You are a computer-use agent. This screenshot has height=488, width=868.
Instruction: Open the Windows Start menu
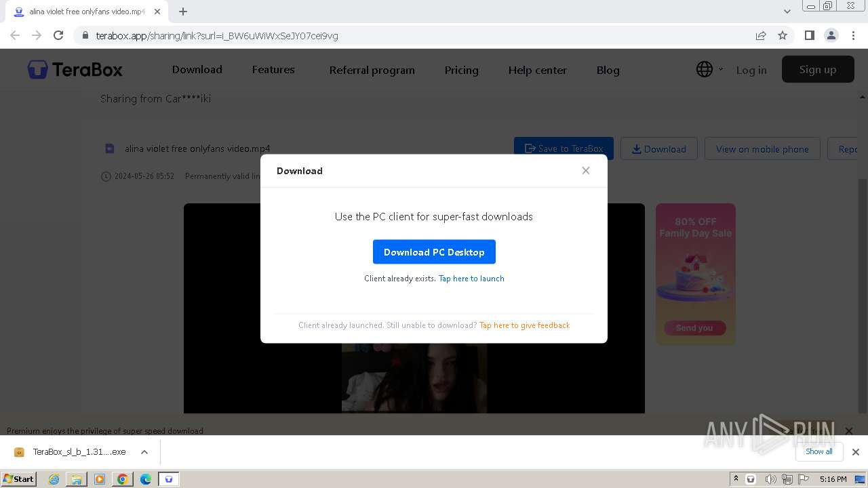click(x=19, y=479)
